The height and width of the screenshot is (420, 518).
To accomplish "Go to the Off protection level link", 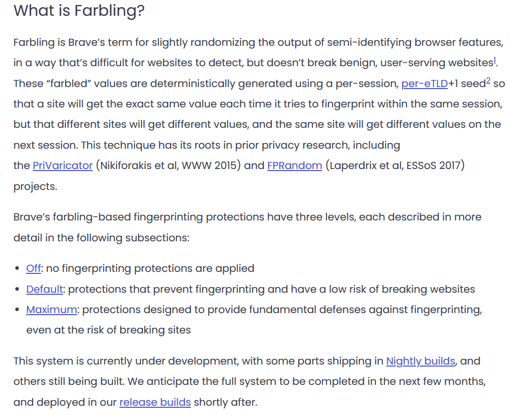I will pyautogui.click(x=33, y=268).
